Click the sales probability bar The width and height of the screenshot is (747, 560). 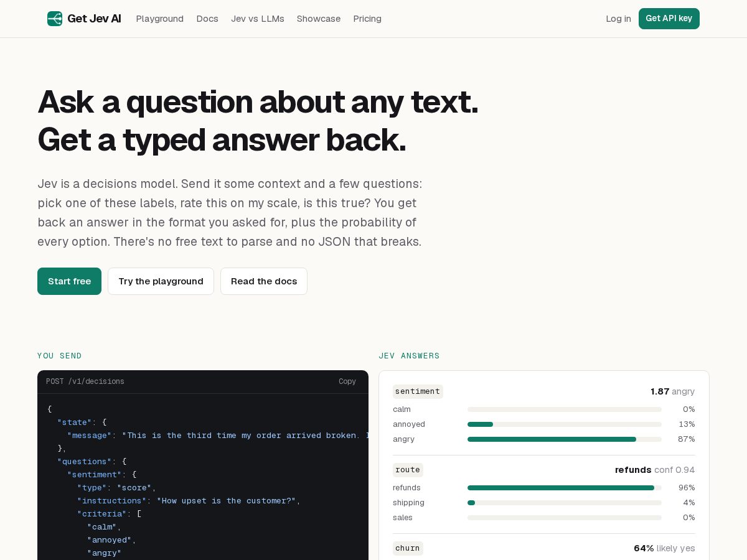coord(565,518)
